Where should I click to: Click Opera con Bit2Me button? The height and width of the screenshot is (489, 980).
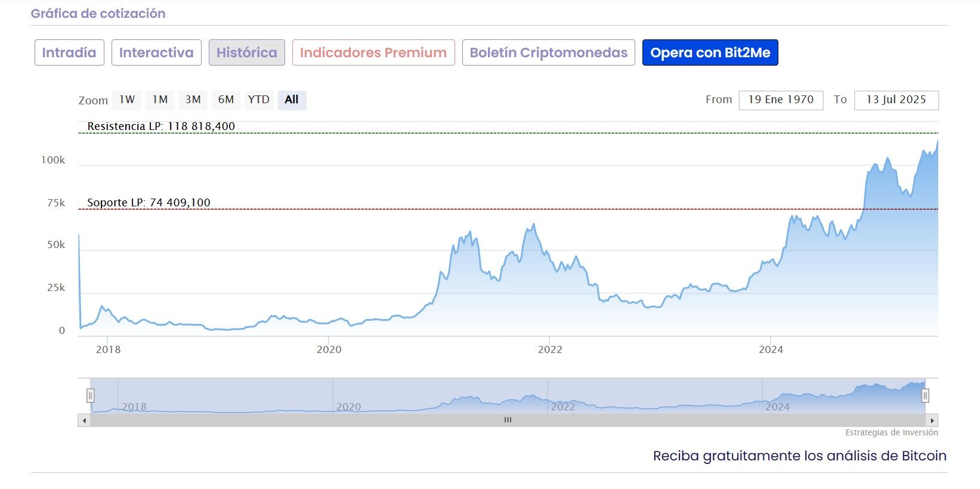(x=710, y=52)
